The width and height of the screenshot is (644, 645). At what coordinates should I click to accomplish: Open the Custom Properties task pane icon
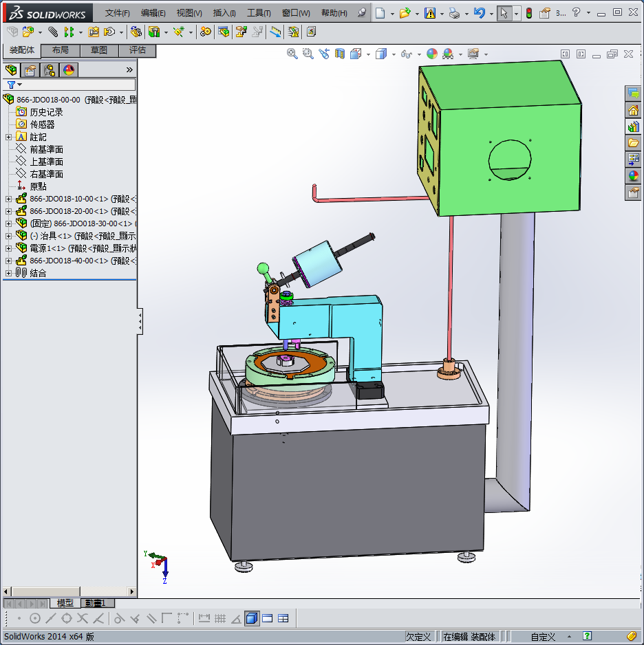pyautogui.click(x=633, y=193)
